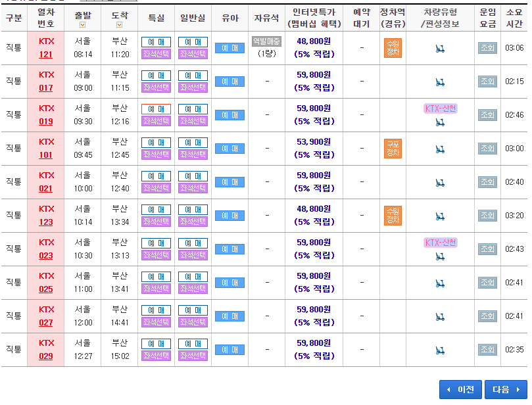
Task: Click the 수원정차 stop badge for KTX 121
Action: tap(393, 48)
